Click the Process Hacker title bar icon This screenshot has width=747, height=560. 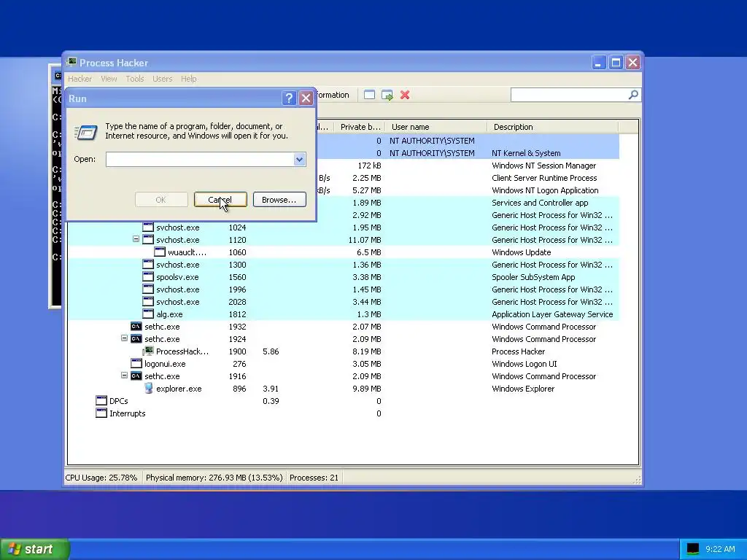[x=72, y=63]
